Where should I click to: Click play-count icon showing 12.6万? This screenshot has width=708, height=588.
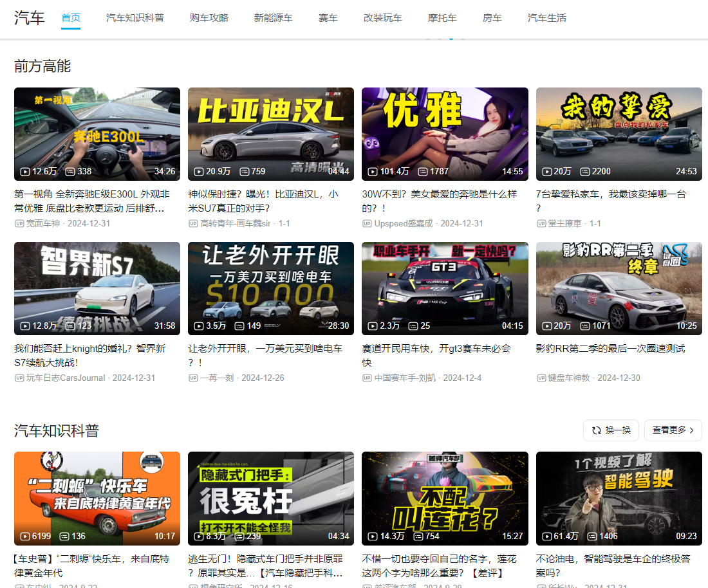25,172
